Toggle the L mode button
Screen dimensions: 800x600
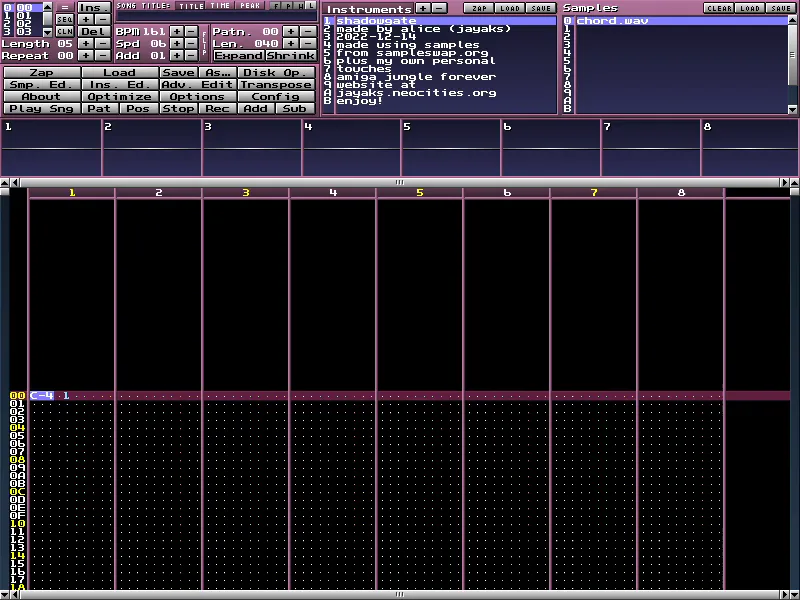click(x=311, y=6)
